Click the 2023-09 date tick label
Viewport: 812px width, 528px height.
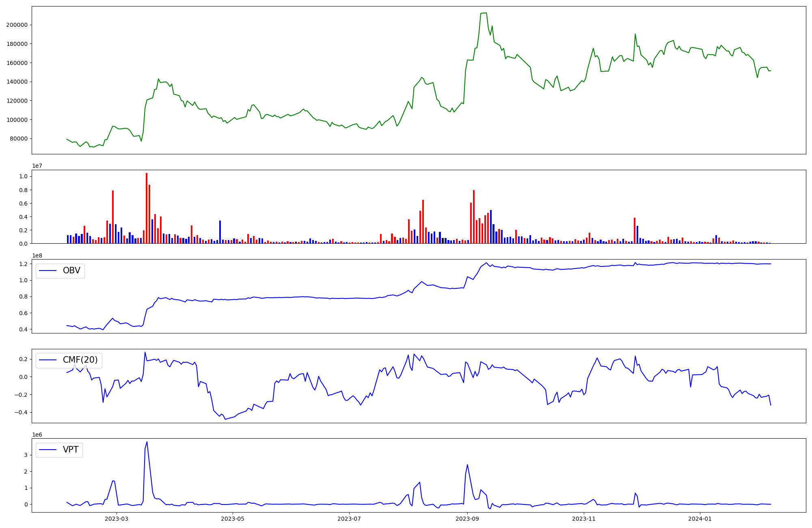tap(467, 519)
